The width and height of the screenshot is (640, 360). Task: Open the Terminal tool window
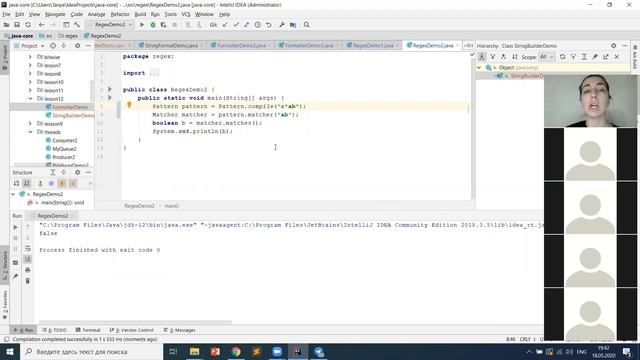tap(88, 330)
